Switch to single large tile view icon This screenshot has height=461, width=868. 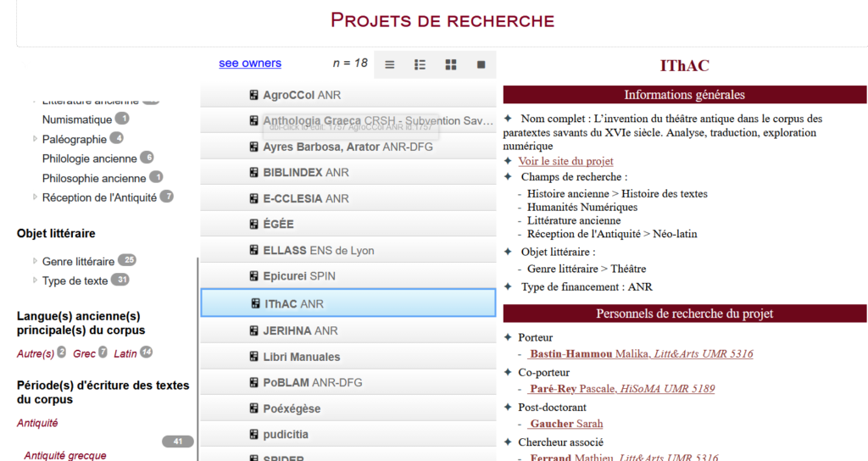[x=481, y=64]
